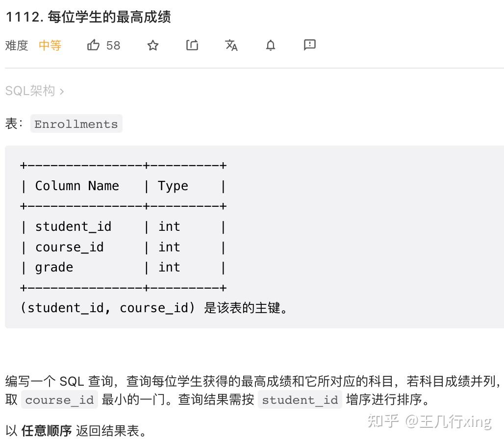Select the student_id inline code element
The height and width of the screenshot is (444, 504).
300,400
